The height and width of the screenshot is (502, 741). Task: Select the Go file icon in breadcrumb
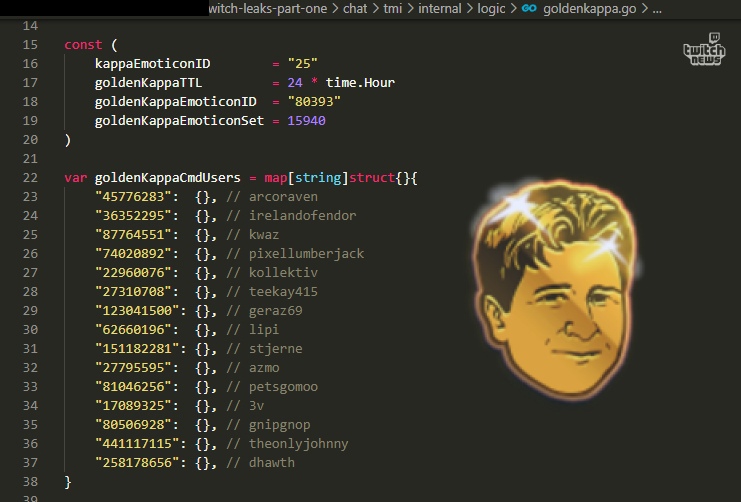pyautogui.click(x=529, y=9)
